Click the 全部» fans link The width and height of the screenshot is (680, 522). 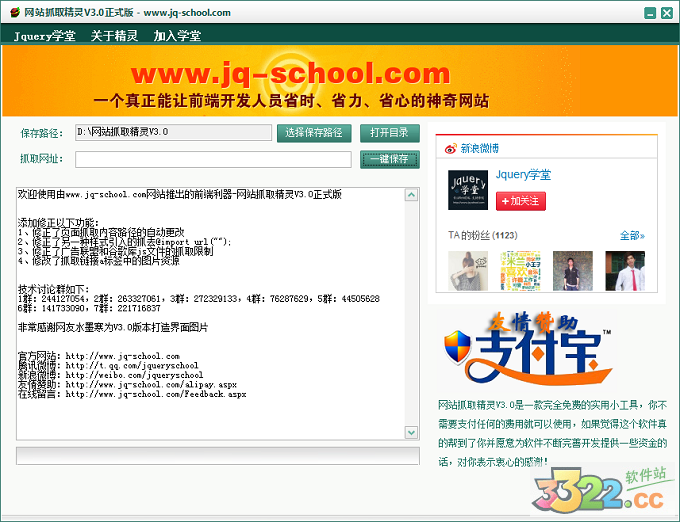point(632,235)
